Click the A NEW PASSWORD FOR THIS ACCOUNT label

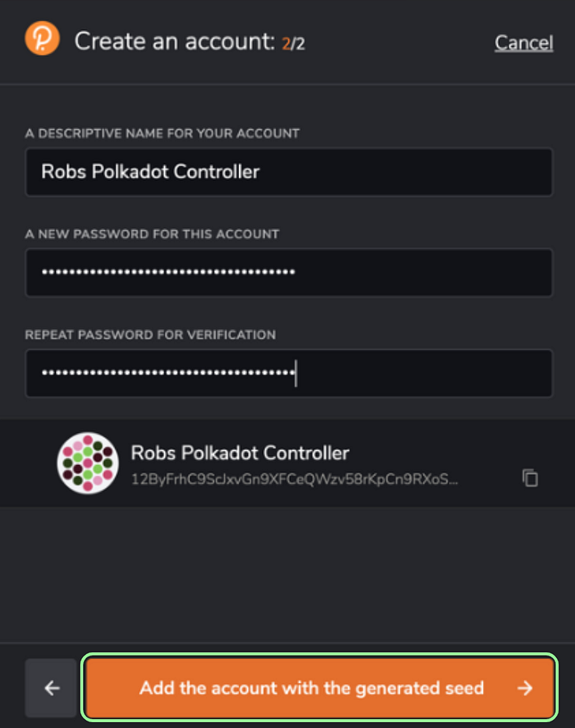(x=152, y=234)
